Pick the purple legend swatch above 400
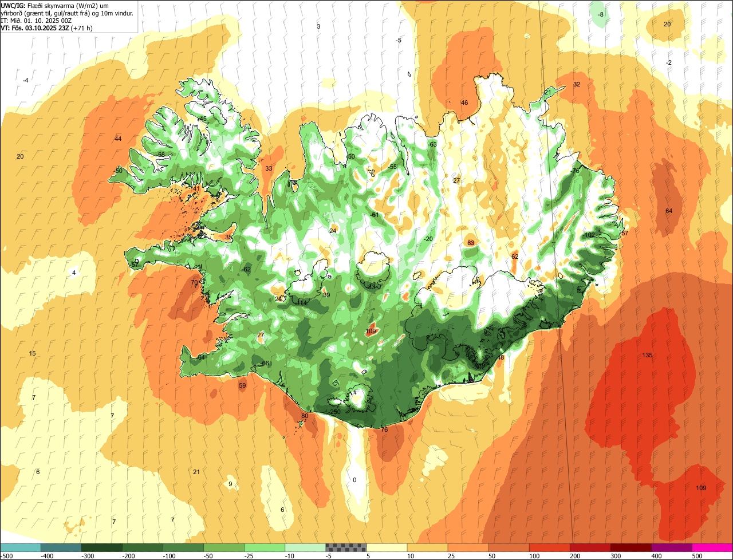 click(672, 547)
